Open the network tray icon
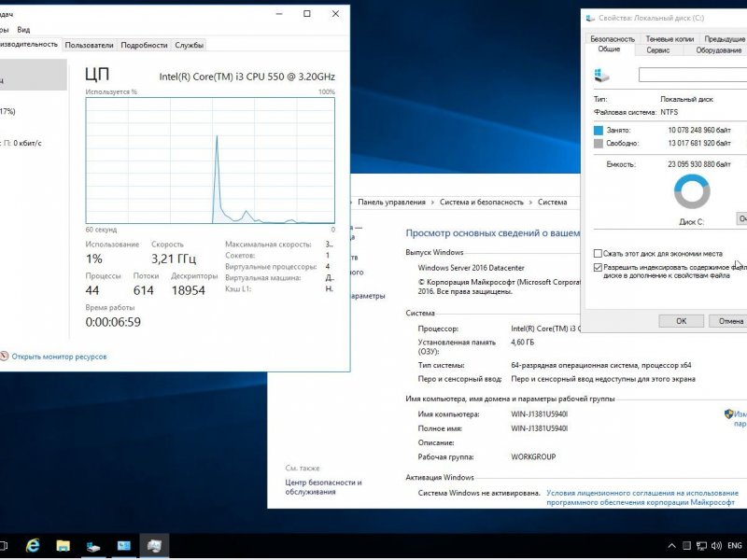Screen dimensions: 747x560 coord(701,546)
